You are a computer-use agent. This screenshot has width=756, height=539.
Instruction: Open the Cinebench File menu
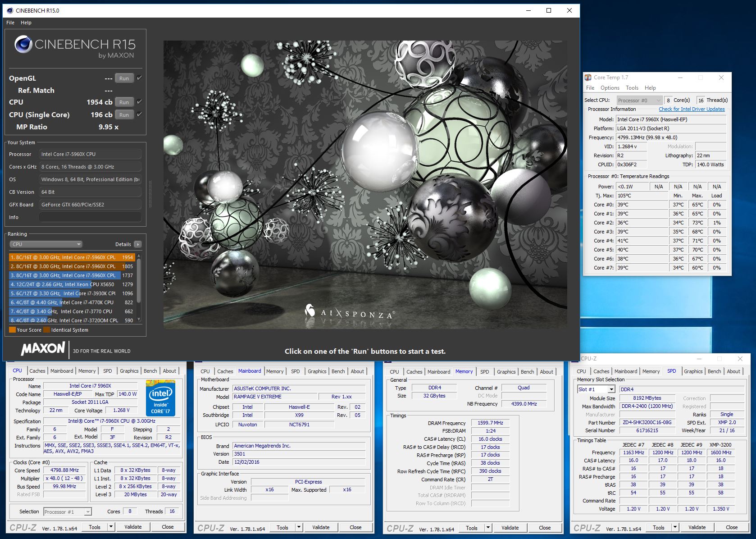click(10, 23)
